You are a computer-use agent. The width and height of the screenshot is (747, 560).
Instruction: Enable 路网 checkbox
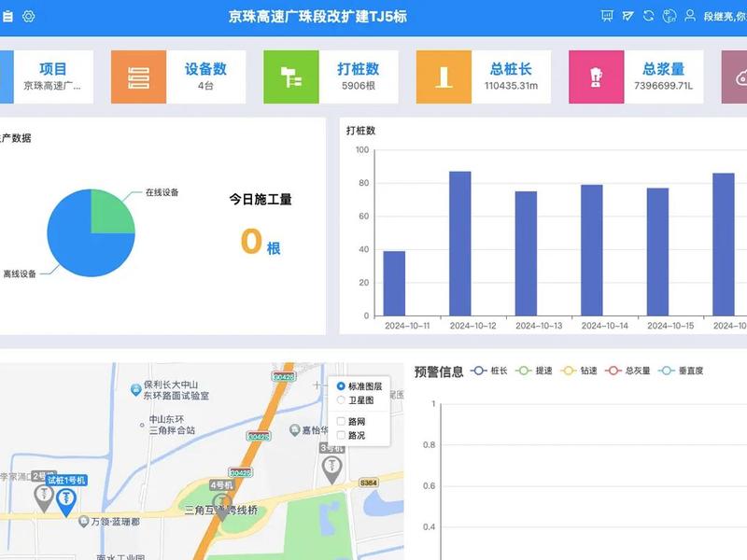(341, 422)
